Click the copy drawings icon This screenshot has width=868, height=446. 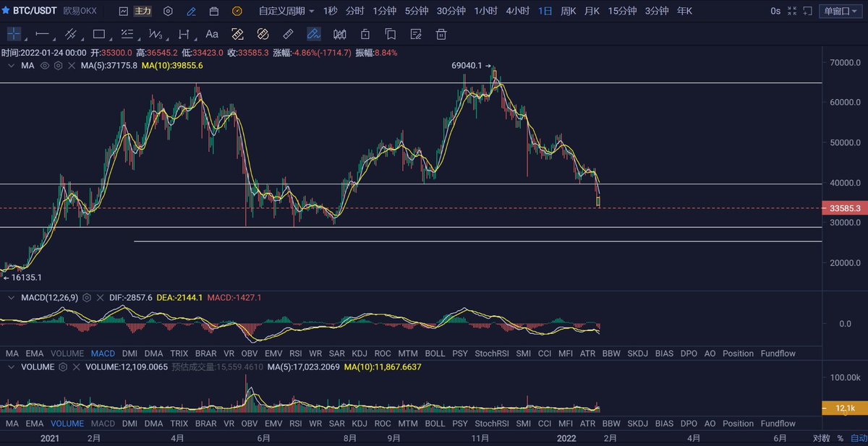[x=391, y=34]
